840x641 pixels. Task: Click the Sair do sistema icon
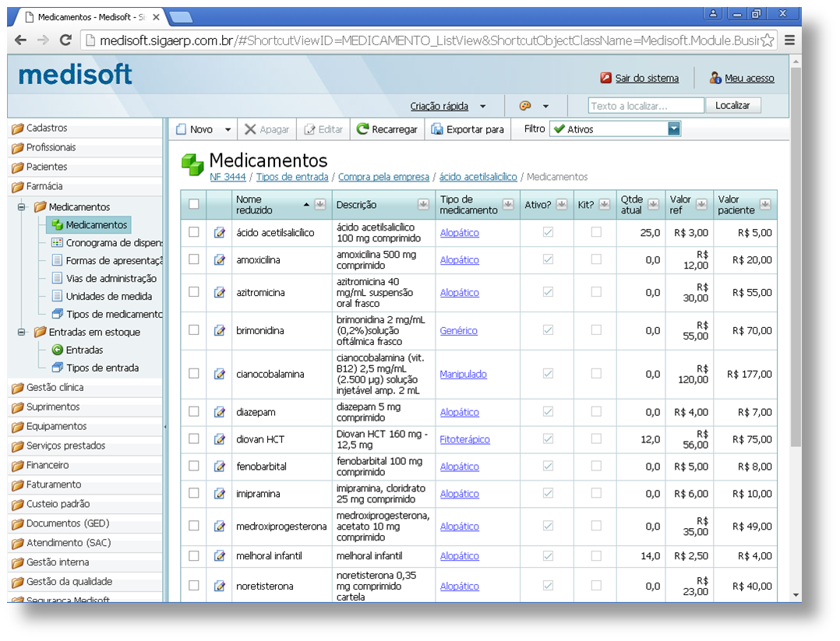coord(606,78)
